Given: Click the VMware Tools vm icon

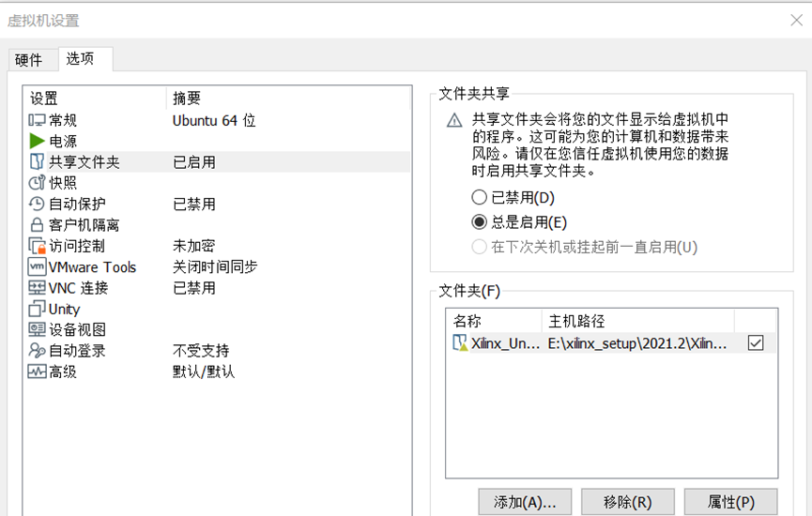Looking at the screenshot, I should (37, 266).
